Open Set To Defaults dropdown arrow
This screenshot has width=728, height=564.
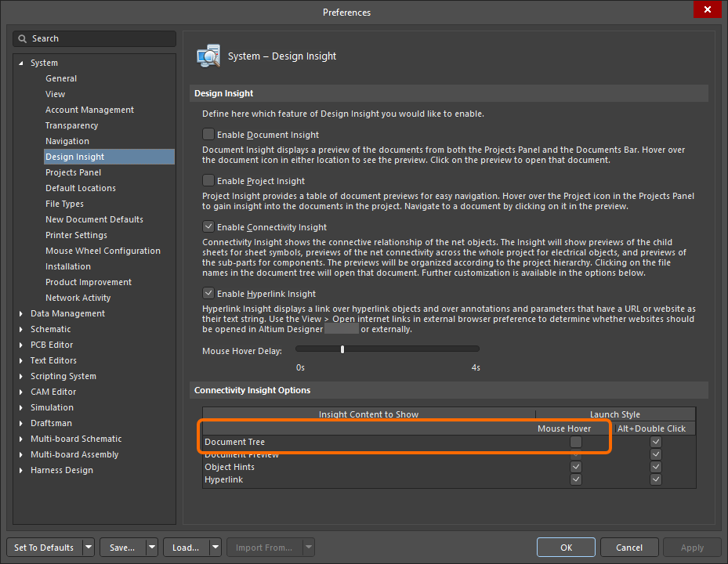click(89, 548)
